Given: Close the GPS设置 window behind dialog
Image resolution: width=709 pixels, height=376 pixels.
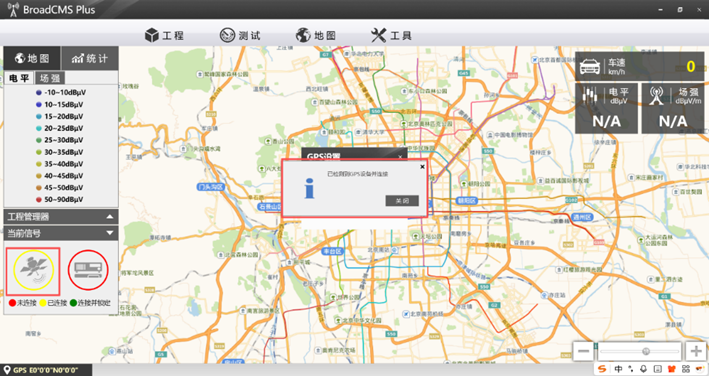Looking at the screenshot, I should point(400,157).
